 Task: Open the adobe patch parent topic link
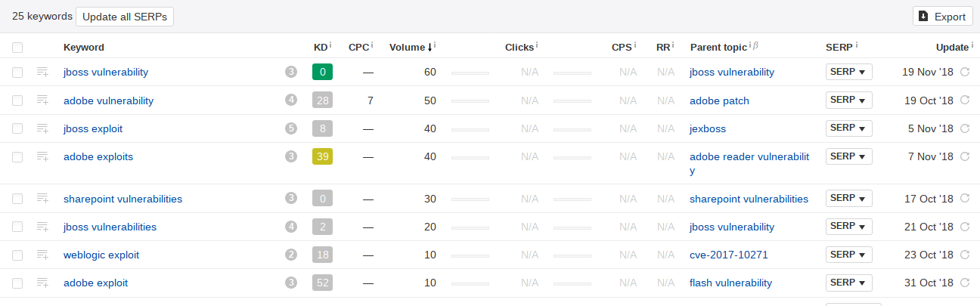(x=720, y=100)
